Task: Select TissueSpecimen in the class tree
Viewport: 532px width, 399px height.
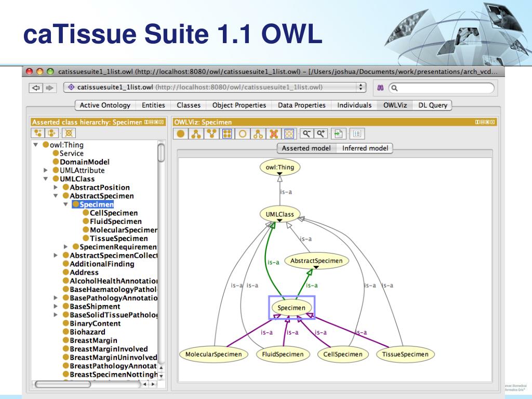Action: tap(119, 238)
